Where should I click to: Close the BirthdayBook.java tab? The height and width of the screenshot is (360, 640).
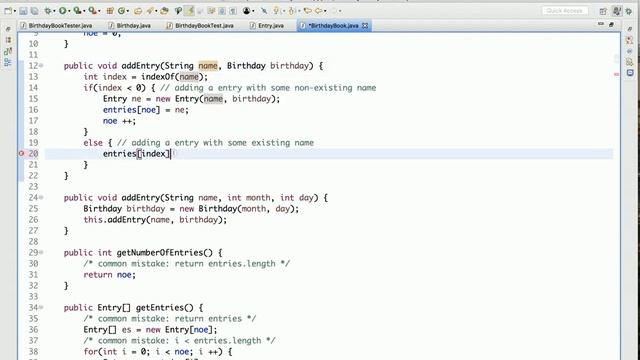point(365,25)
